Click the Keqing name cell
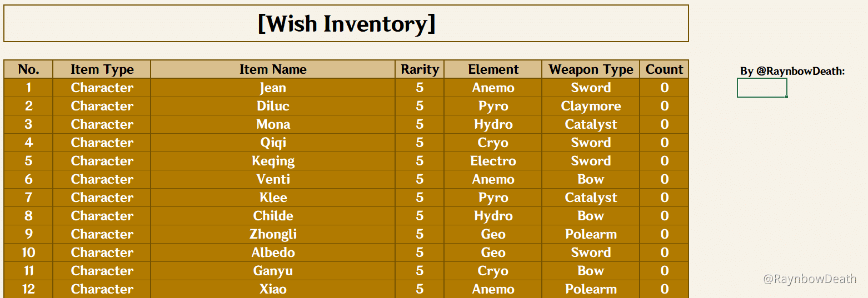This screenshot has height=298, width=868. (273, 161)
